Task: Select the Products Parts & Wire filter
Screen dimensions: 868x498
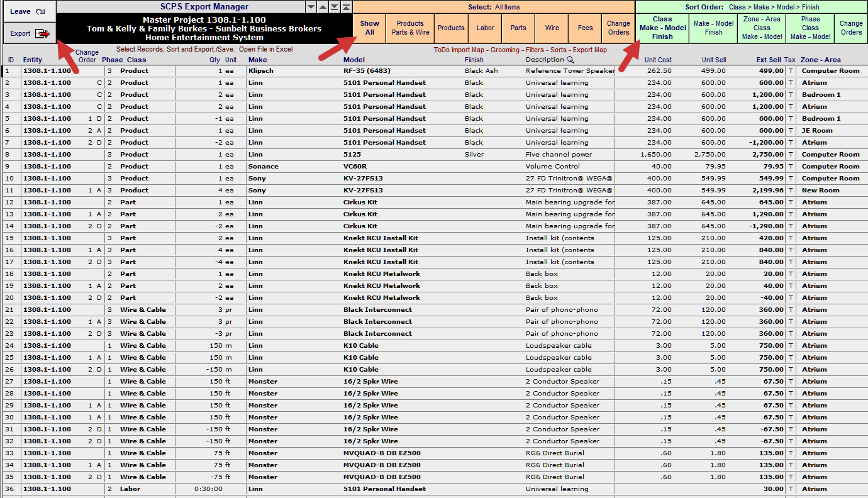Action: (410, 28)
